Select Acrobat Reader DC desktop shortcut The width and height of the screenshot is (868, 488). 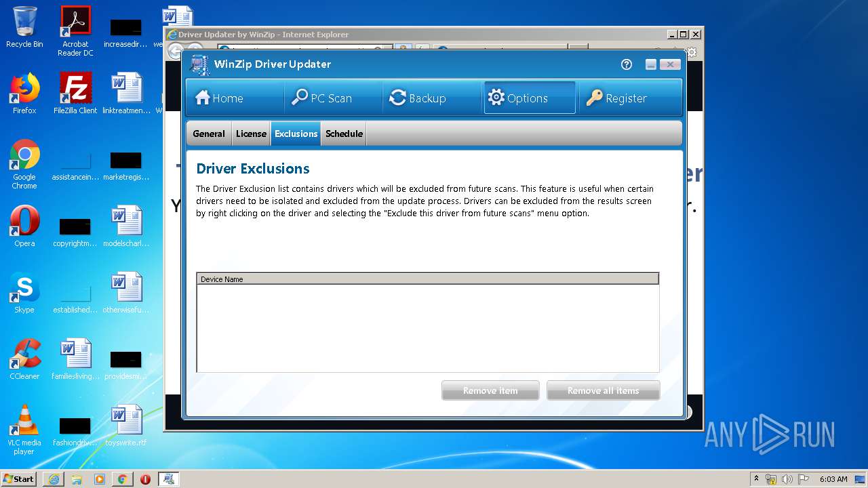75,31
